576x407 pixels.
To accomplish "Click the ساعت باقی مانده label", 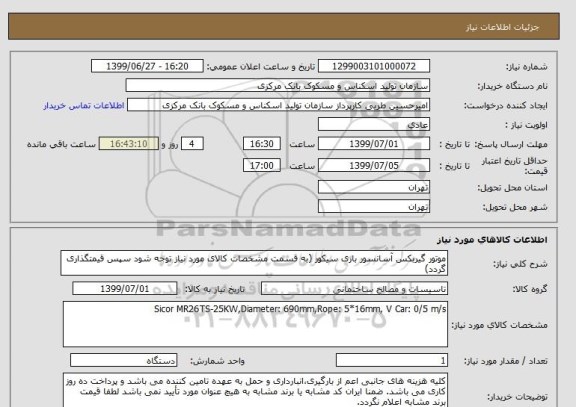I will click(61, 144).
